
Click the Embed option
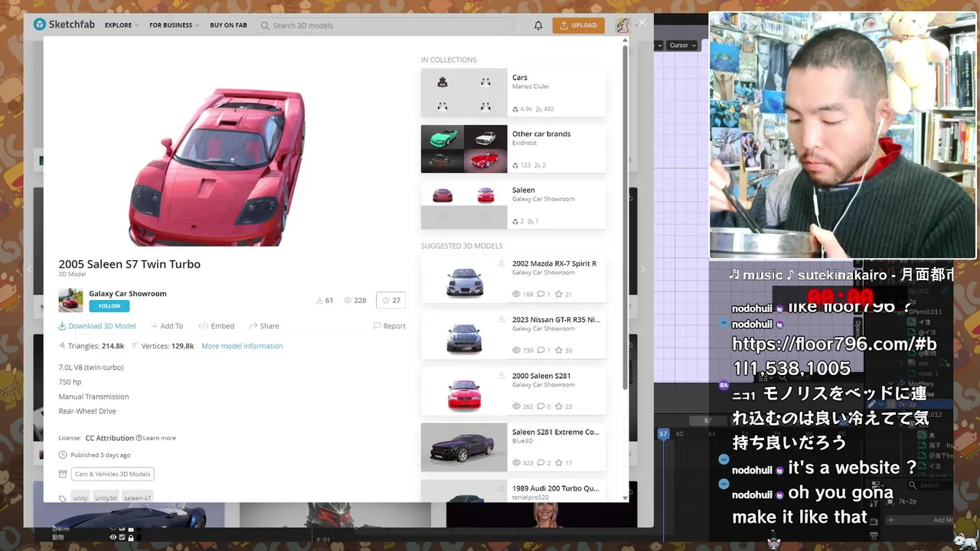tap(216, 326)
